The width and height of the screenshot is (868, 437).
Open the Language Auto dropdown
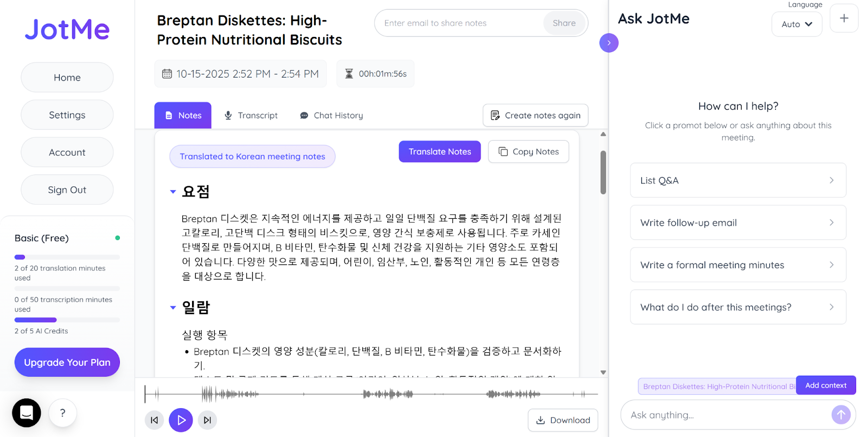pos(797,24)
